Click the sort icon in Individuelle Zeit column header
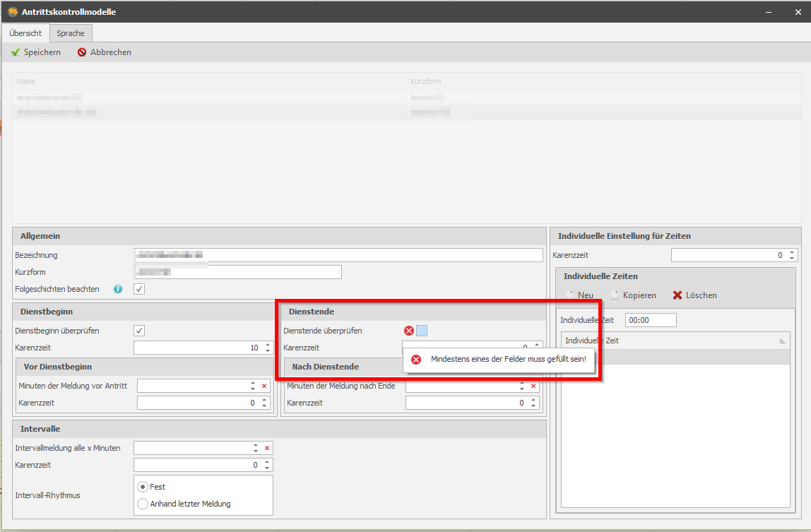The image size is (811, 532). 782,341
